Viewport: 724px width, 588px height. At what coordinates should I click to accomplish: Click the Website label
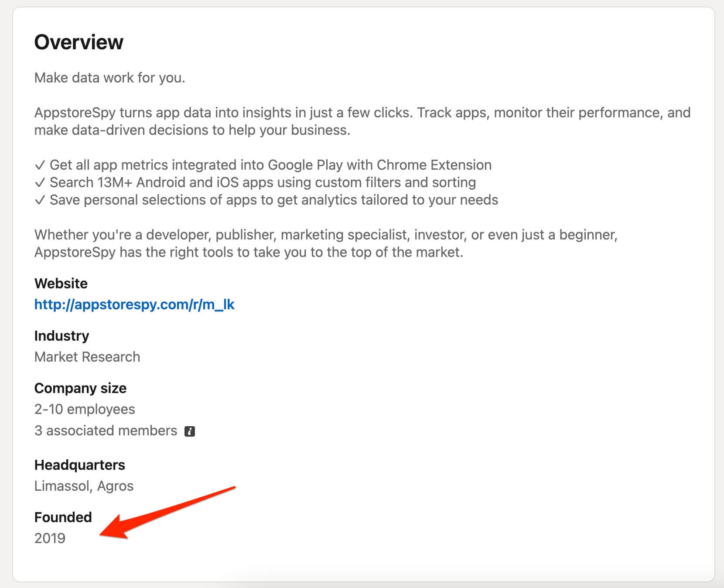tap(61, 284)
